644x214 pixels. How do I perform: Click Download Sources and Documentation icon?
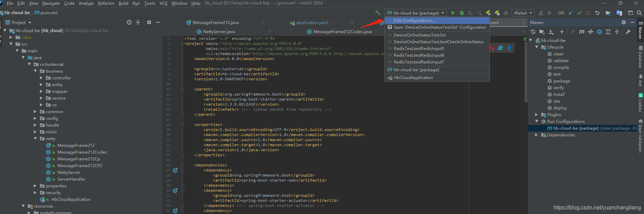(551, 32)
